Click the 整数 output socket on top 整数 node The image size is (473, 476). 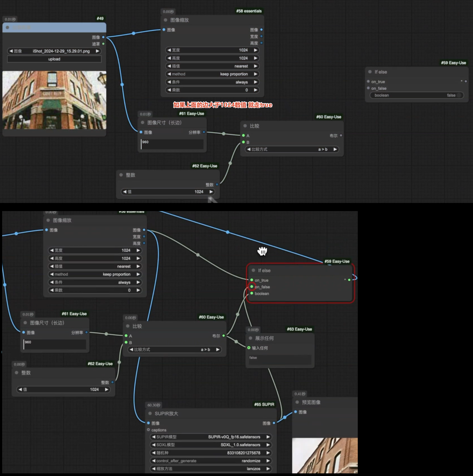tap(217, 184)
